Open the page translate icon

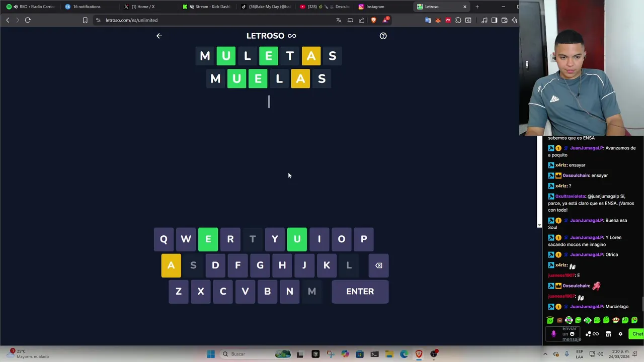tap(339, 20)
